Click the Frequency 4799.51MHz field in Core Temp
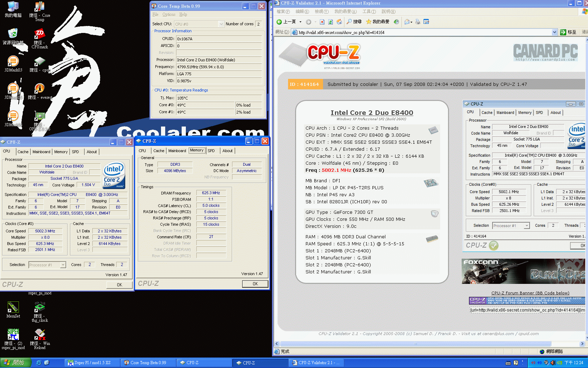Viewport: 588px width, 368px height. point(219,67)
